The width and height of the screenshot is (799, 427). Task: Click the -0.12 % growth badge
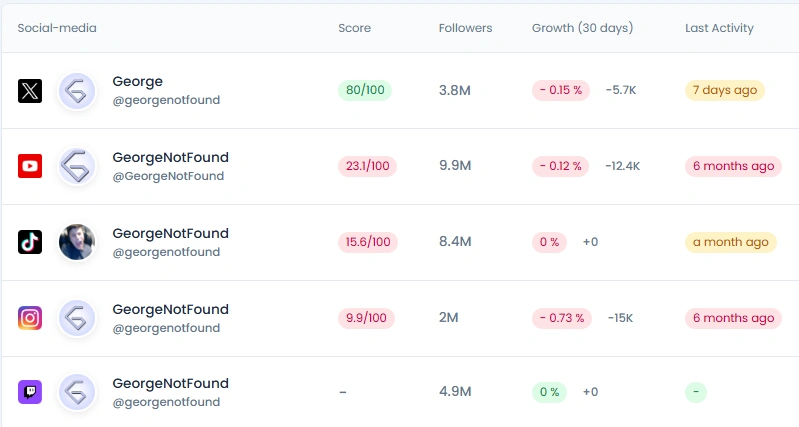point(561,166)
